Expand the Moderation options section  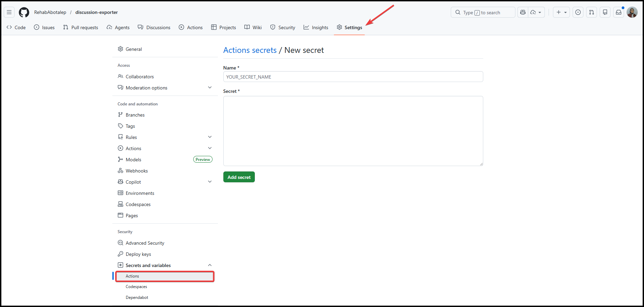pos(209,88)
